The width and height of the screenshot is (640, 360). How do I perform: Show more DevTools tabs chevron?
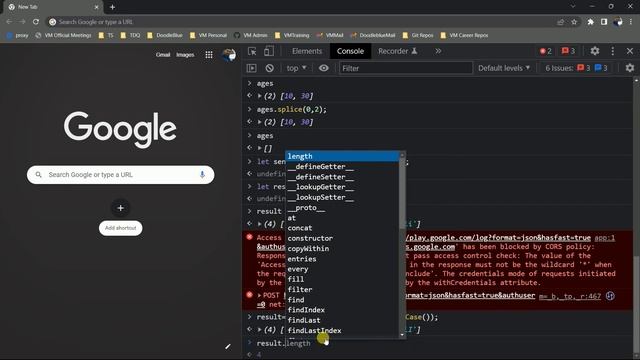[438, 51]
